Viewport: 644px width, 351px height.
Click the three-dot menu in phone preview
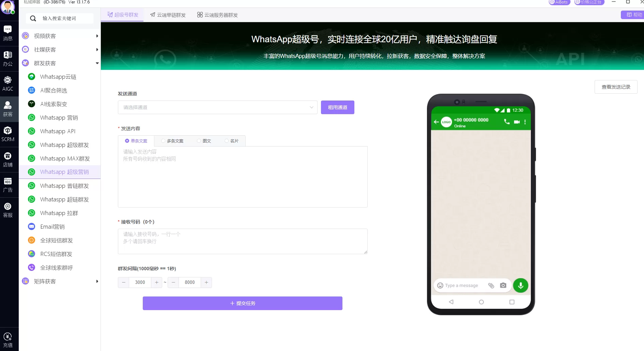point(525,122)
